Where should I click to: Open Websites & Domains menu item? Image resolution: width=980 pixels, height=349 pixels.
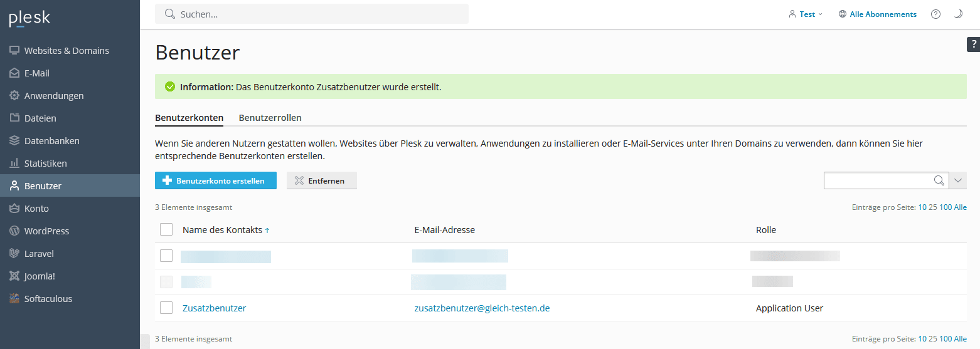click(67, 51)
